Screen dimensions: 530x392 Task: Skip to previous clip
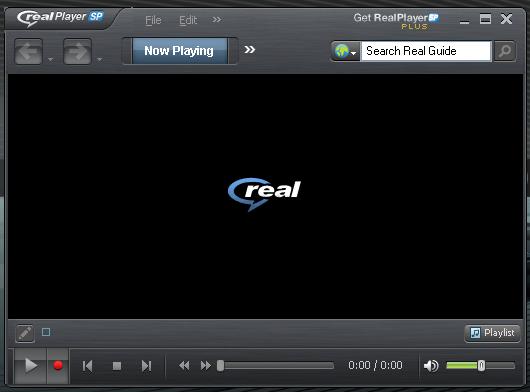click(88, 366)
